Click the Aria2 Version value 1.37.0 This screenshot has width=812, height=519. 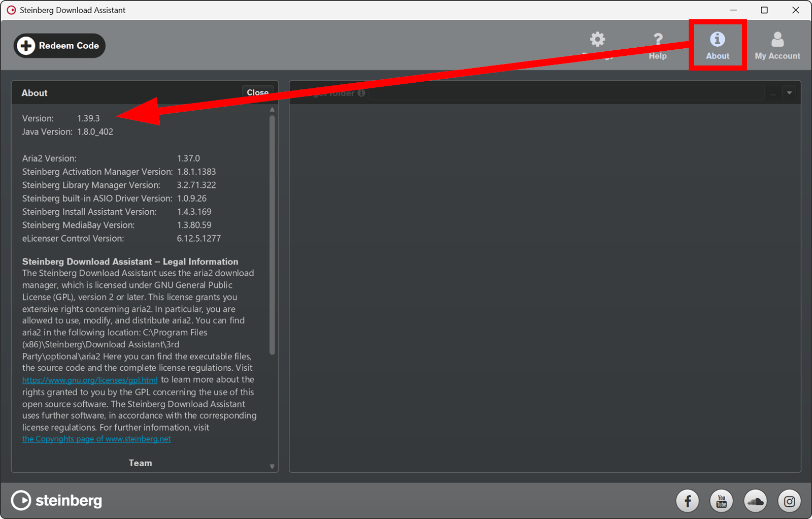coord(188,158)
